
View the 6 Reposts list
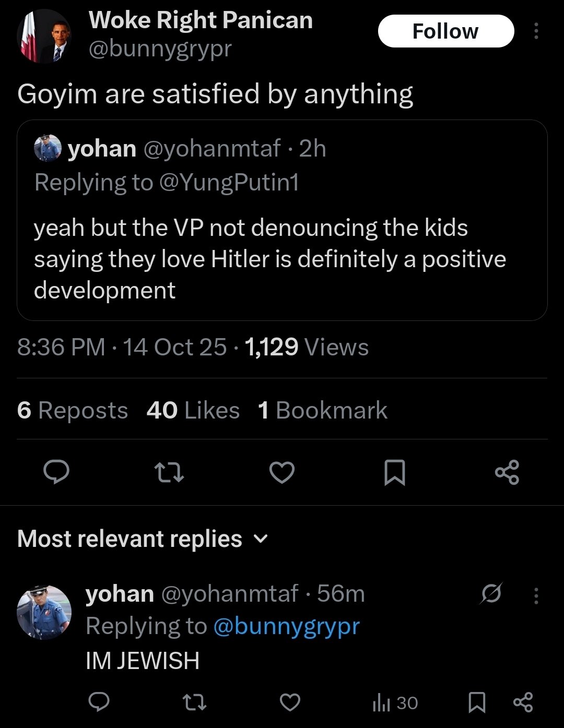coord(72,410)
